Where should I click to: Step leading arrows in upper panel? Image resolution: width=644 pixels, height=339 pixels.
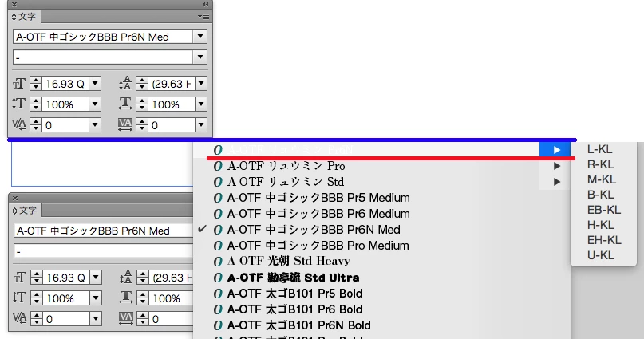tap(142, 84)
